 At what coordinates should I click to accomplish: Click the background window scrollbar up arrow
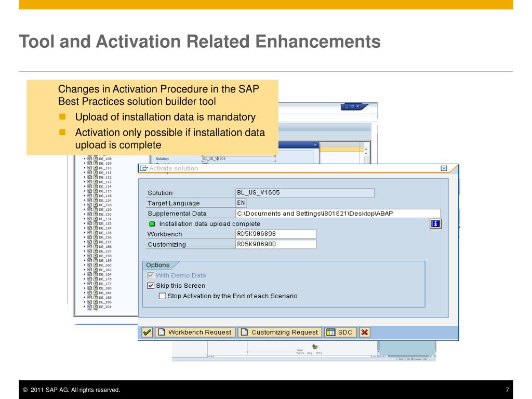[x=366, y=149]
